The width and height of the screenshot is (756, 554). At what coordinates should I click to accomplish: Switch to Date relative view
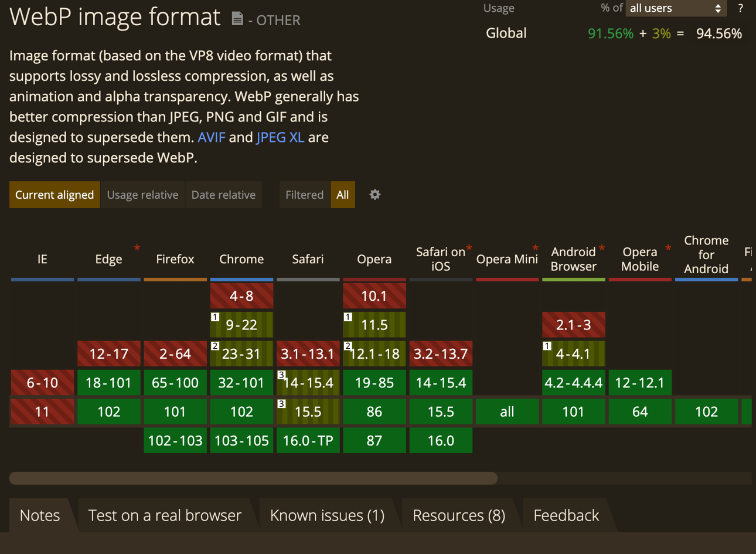(x=223, y=195)
